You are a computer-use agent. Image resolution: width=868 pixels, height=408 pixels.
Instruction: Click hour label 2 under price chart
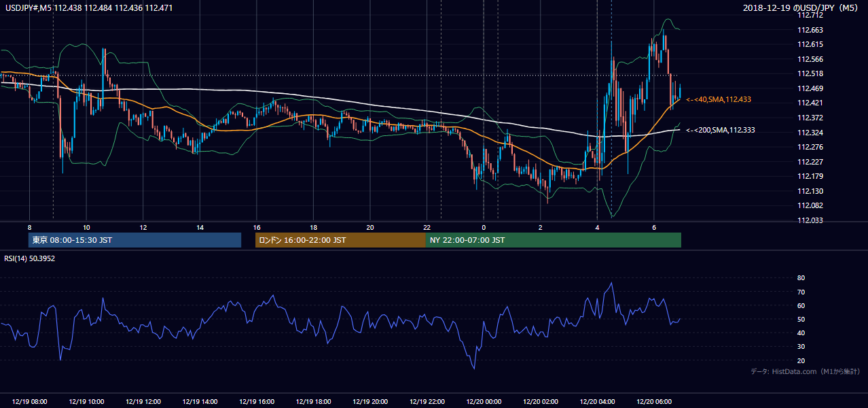(540, 226)
